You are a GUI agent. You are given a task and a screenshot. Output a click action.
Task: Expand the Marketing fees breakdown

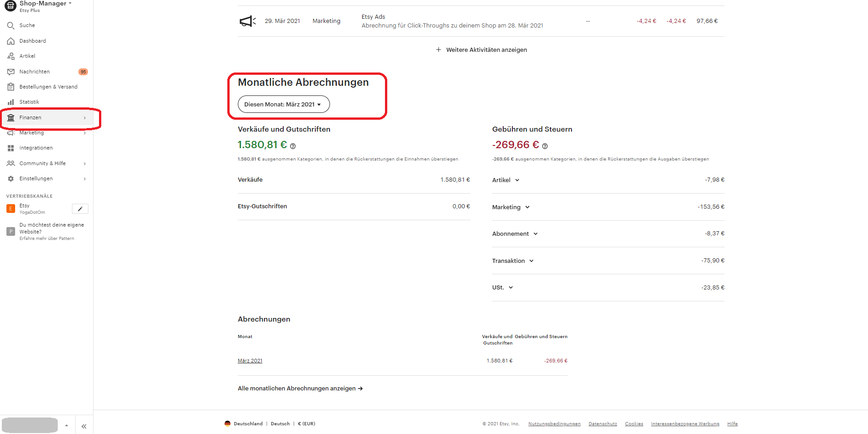527,207
